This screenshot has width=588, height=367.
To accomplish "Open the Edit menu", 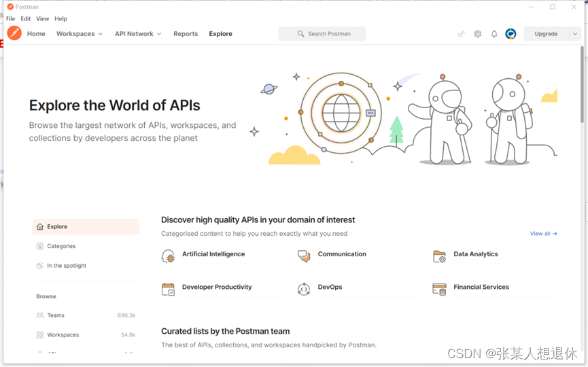I will pos(26,19).
